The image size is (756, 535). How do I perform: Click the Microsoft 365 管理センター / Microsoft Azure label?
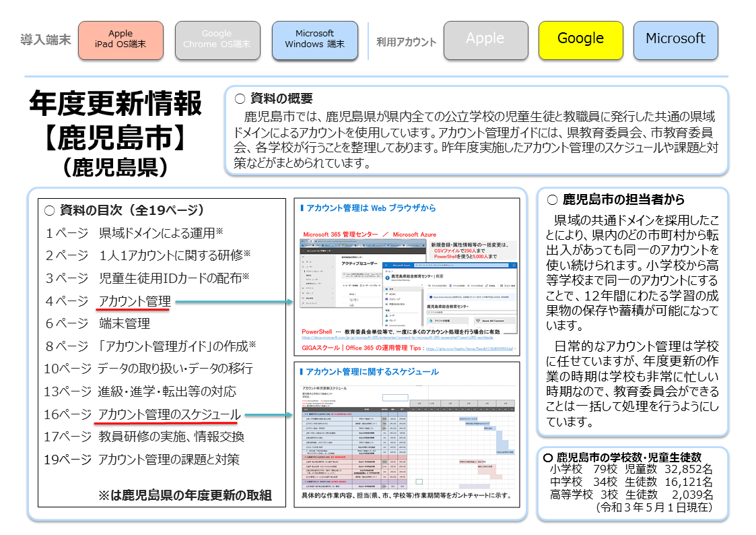(370, 234)
